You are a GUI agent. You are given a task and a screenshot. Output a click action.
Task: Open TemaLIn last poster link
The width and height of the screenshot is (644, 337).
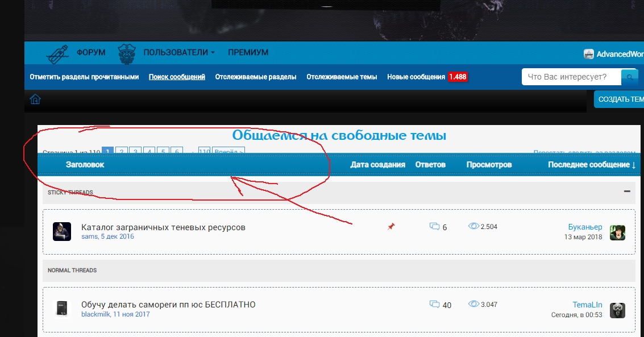587,305
